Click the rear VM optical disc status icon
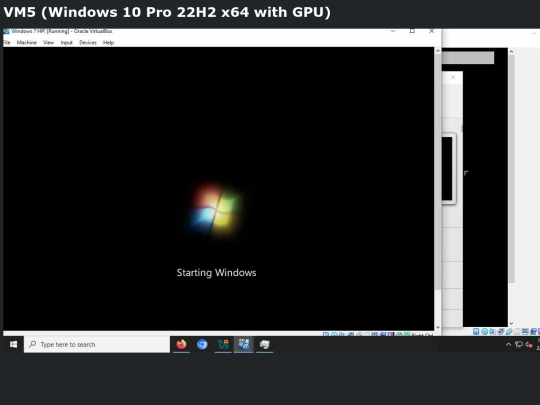 485,331
